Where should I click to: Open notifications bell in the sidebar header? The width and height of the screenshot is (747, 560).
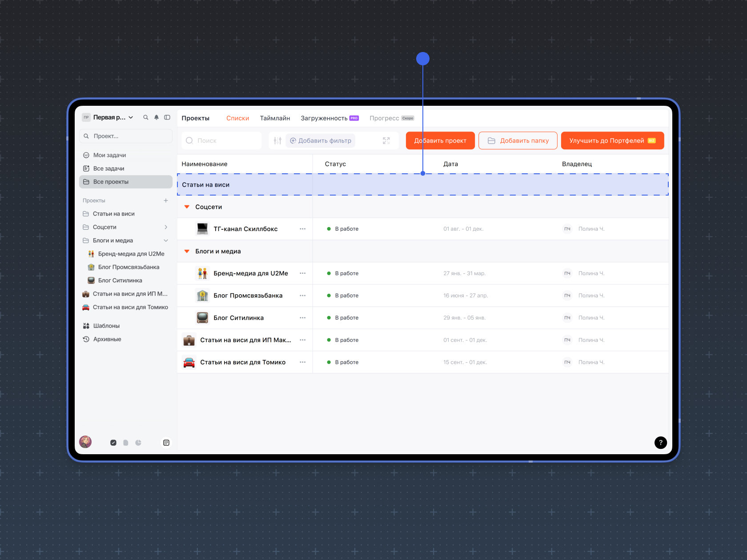pyautogui.click(x=157, y=117)
